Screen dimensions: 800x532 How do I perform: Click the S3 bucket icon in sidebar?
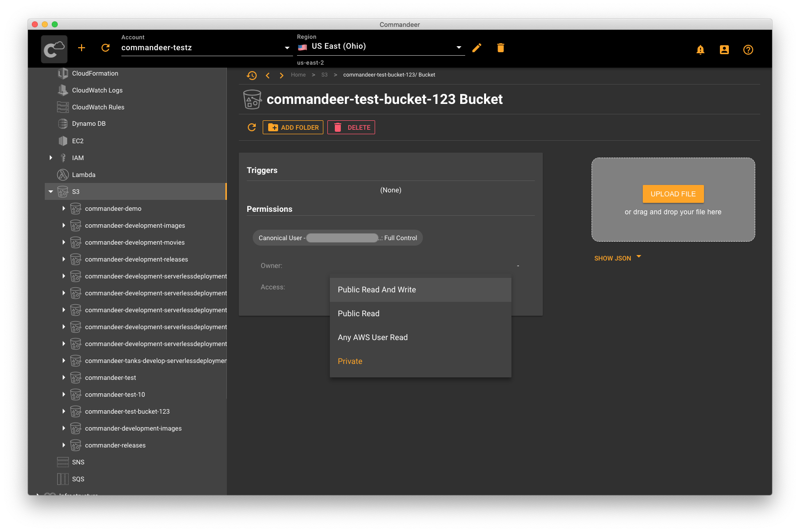tap(63, 191)
